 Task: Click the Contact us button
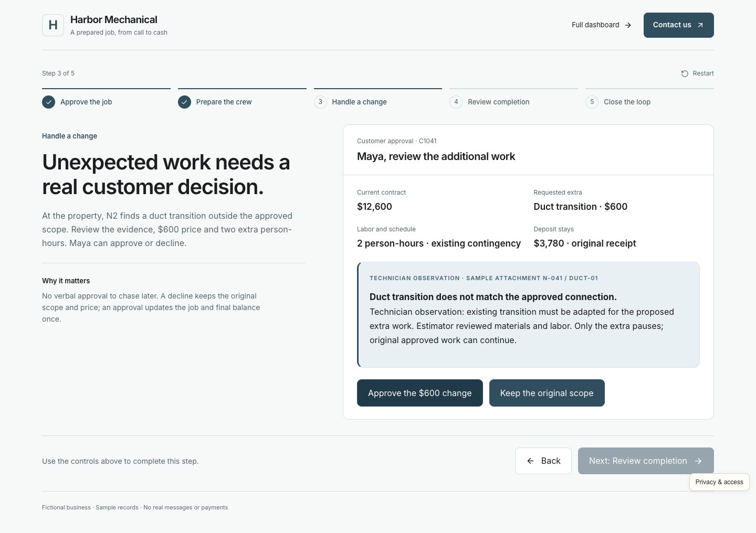point(679,25)
